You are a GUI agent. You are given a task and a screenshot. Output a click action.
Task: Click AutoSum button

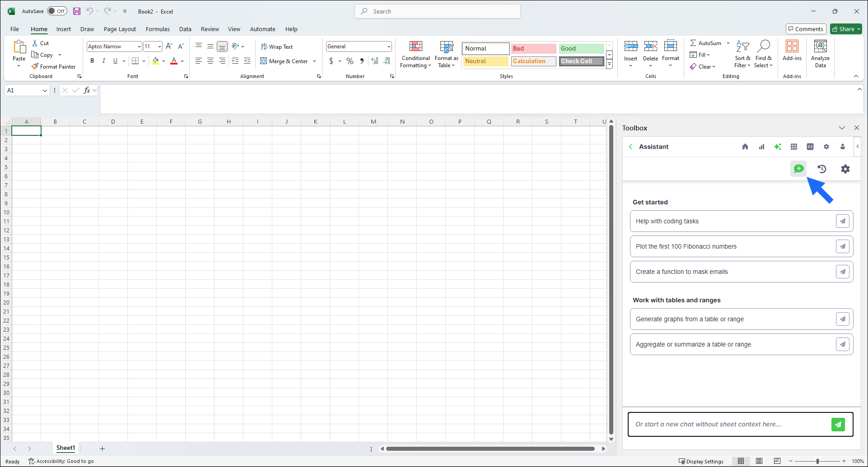tap(705, 43)
